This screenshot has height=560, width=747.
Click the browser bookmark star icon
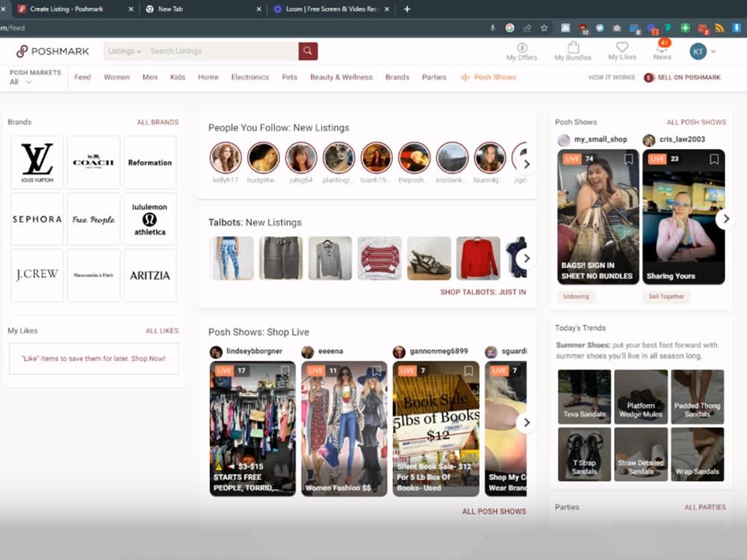click(x=544, y=28)
